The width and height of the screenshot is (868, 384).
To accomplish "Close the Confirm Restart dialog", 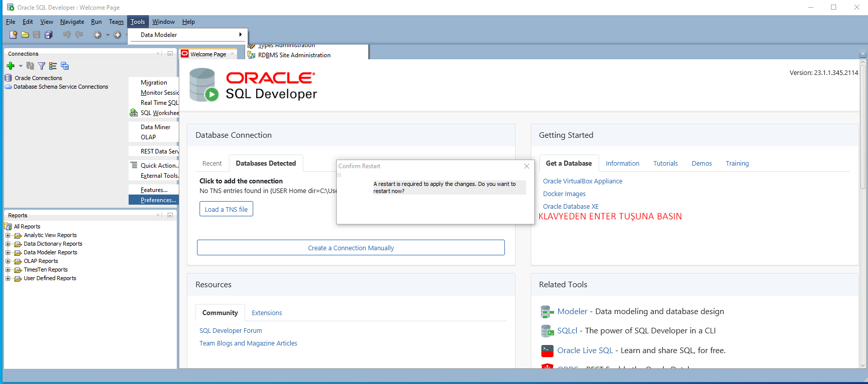I will (x=527, y=166).
